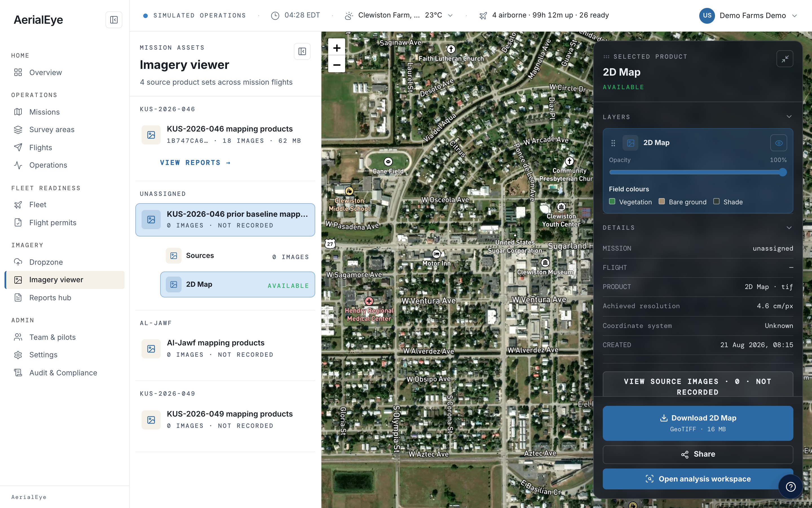The width and height of the screenshot is (812, 508).
Task: Zoom out on the map
Action: click(337, 65)
